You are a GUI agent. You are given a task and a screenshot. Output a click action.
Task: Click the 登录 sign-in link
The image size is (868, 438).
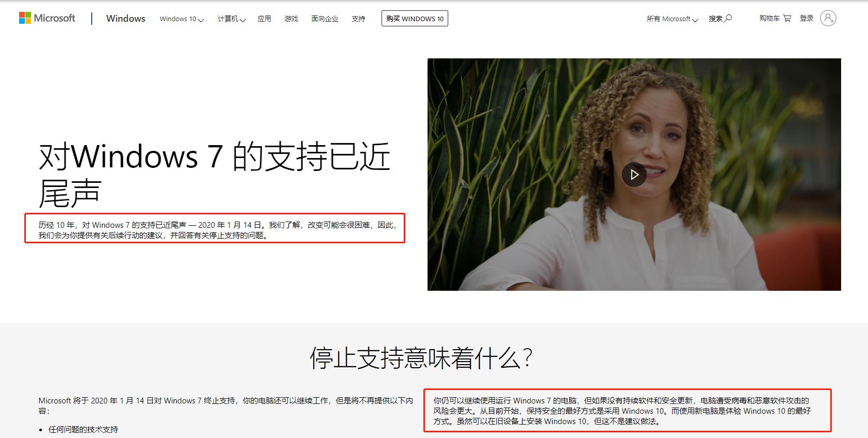pos(806,18)
